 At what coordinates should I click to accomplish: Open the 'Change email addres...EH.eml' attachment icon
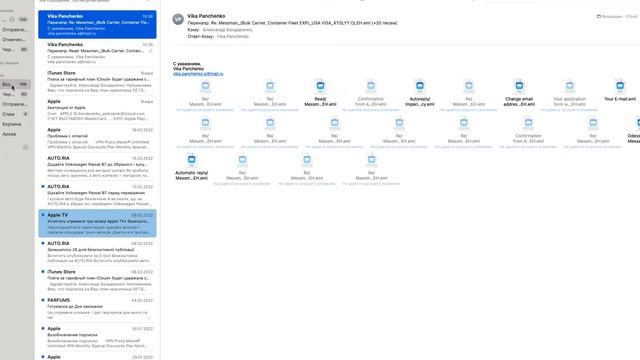(x=519, y=86)
